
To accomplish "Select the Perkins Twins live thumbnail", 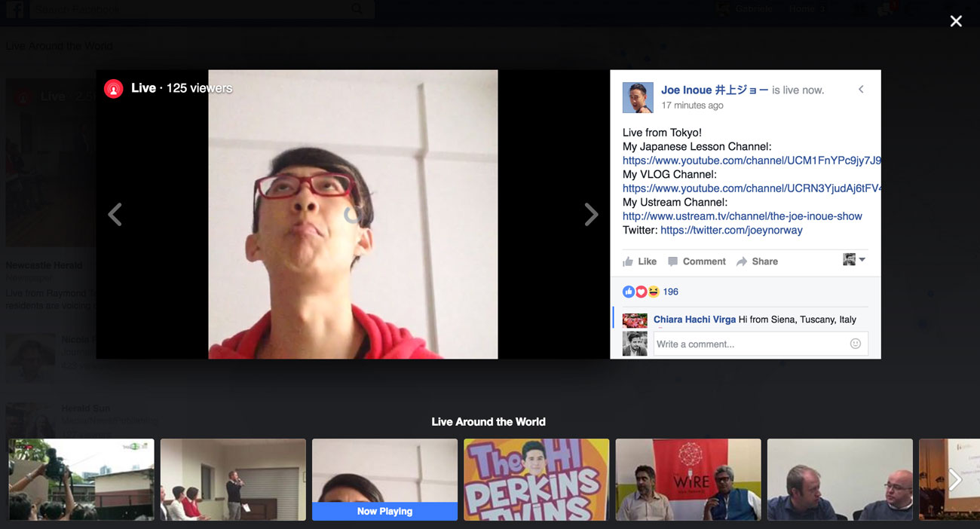I will click(x=536, y=479).
